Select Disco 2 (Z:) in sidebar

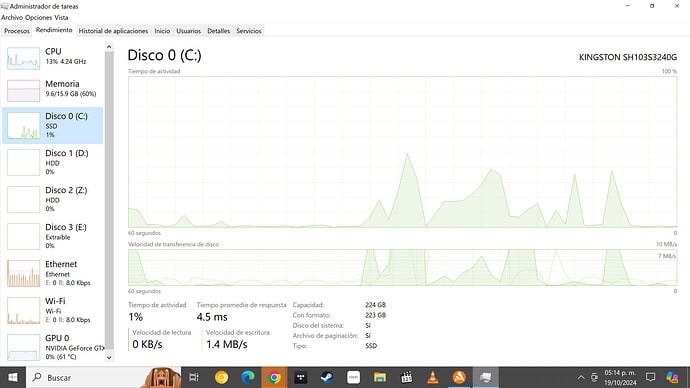click(x=52, y=199)
